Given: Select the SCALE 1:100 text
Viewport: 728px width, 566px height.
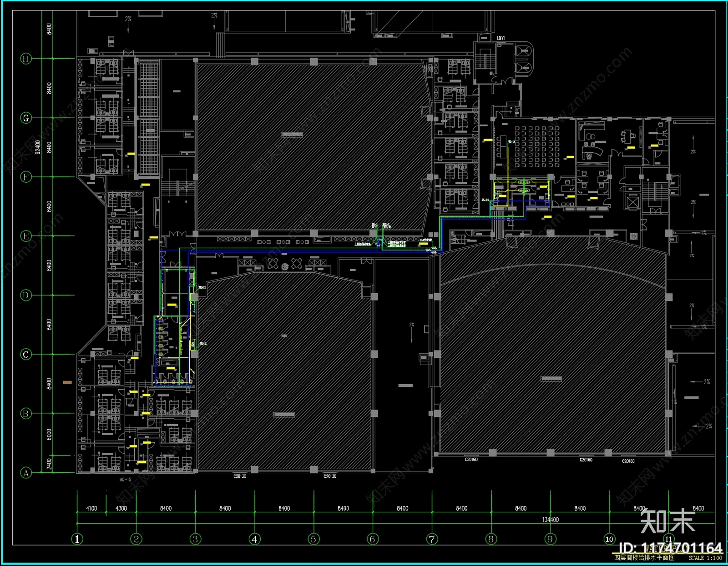Looking at the screenshot, I should [x=705, y=558].
